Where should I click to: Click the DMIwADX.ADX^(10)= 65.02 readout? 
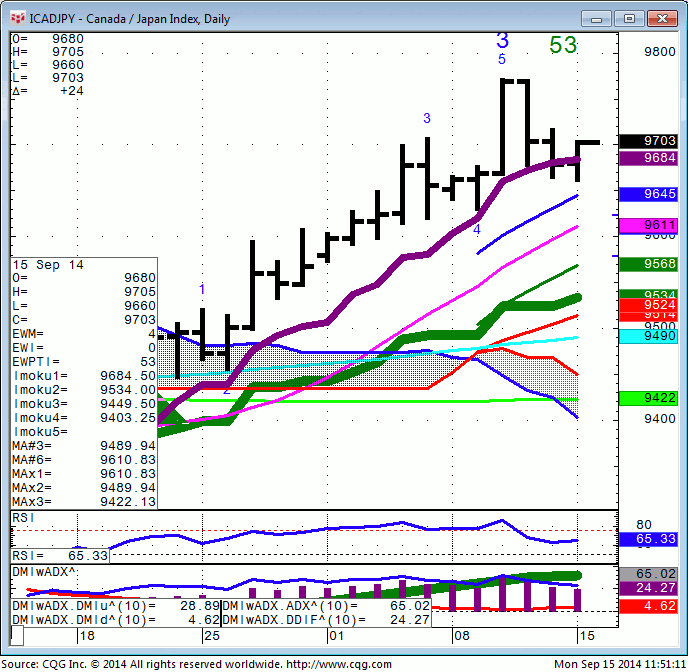(326, 606)
